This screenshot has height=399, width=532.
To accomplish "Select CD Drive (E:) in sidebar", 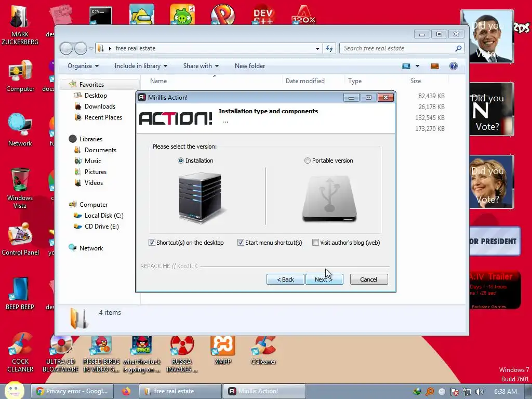I will tap(101, 227).
